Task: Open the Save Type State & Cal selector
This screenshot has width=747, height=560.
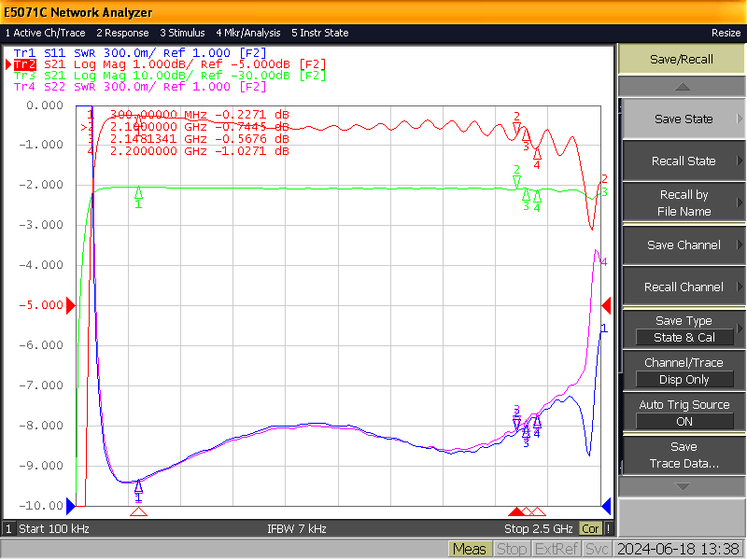Action: click(684, 329)
